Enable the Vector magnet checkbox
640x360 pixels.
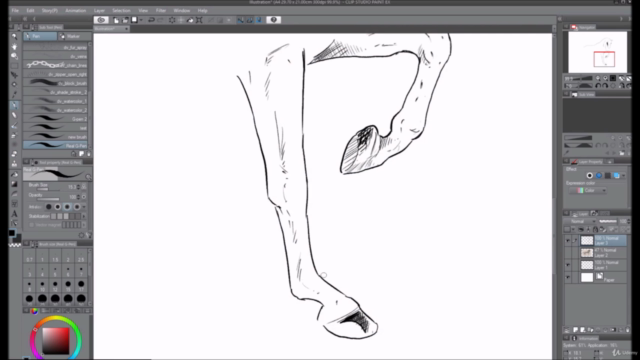(x=31, y=225)
